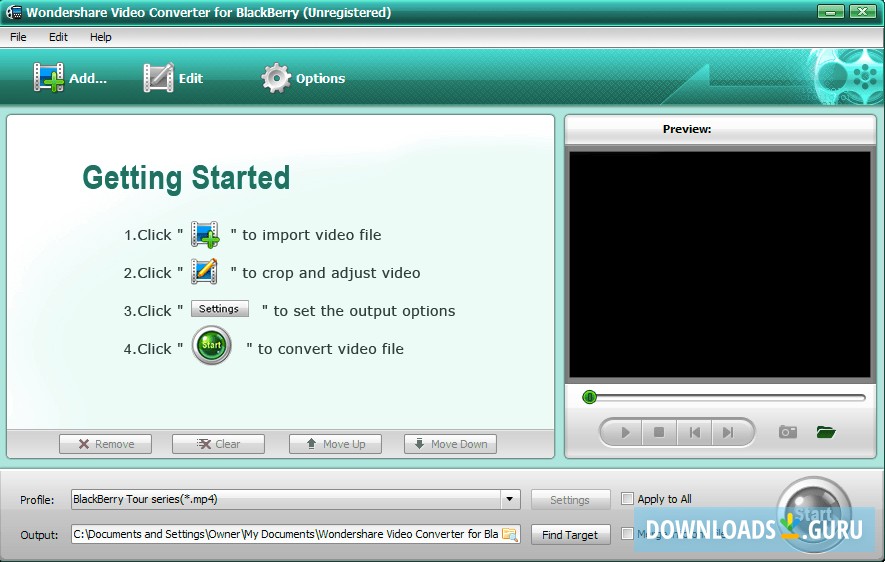Click the crop pencil icon in step 2
Screen dimensions: 885x562
point(204,271)
